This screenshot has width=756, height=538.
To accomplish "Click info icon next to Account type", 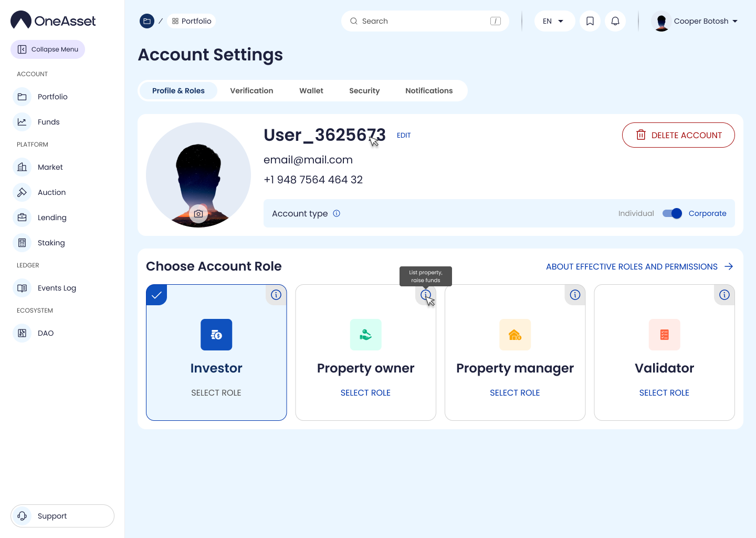I will 337,213.
